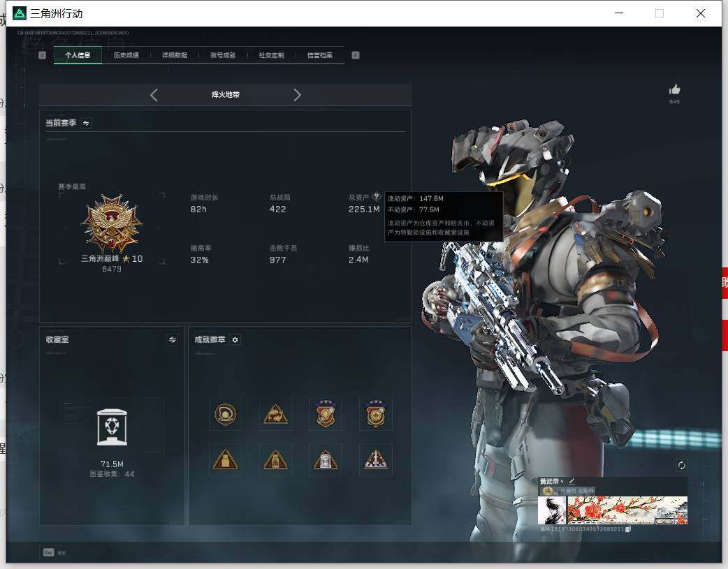
Task: Open 成就徽章 settings gear
Action: [235, 340]
